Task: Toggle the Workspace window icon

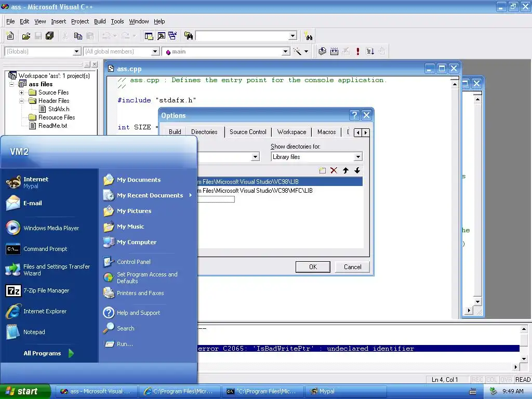Action: point(149,36)
